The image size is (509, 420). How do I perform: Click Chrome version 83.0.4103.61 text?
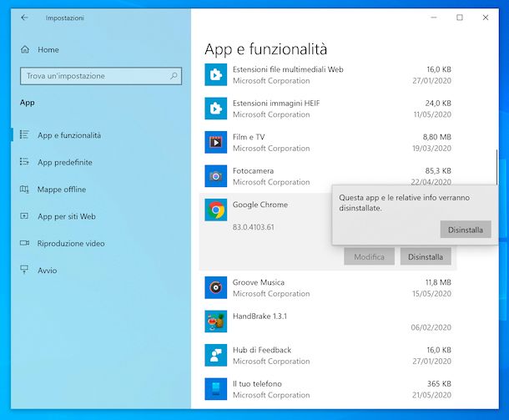[x=253, y=227]
